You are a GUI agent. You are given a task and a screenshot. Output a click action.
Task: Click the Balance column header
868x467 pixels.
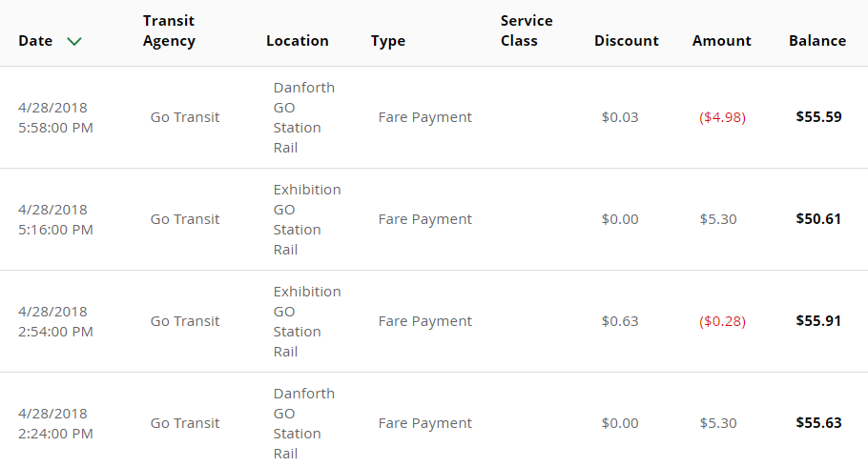point(816,41)
